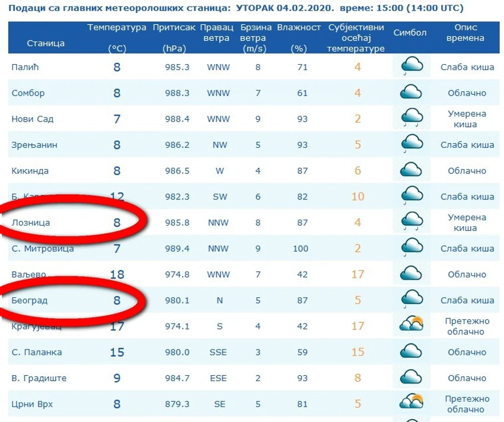Click the rain icon in Београд row
This screenshot has height=422, width=504.
pyautogui.click(x=412, y=299)
